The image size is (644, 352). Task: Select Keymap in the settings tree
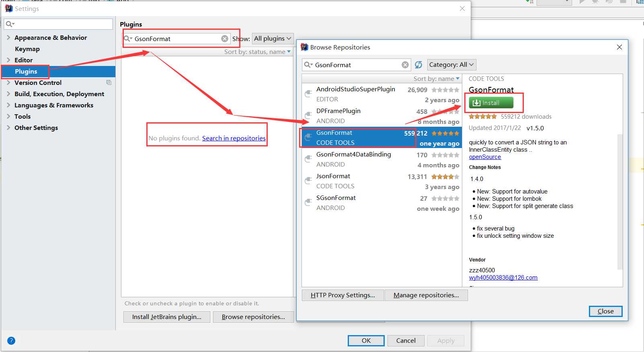(27, 49)
